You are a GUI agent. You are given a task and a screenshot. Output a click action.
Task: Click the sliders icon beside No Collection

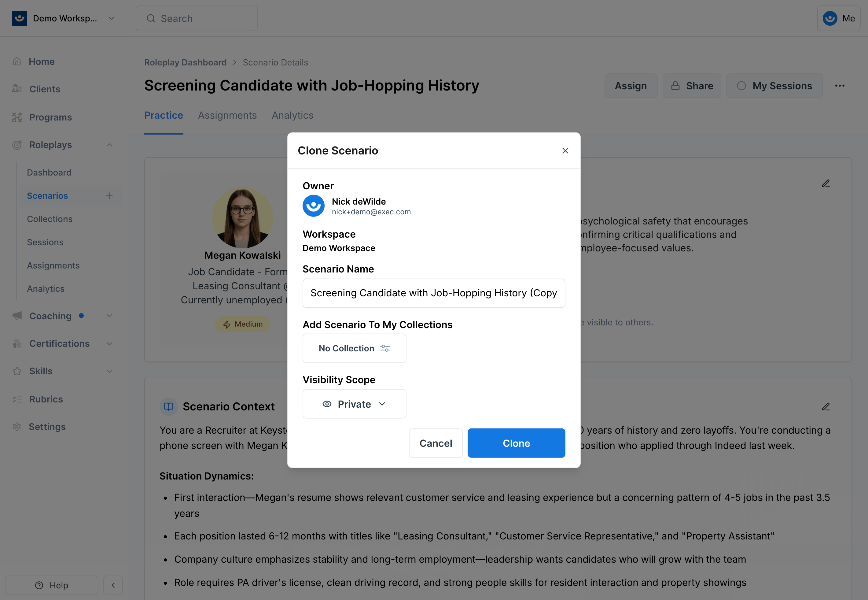click(x=385, y=349)
